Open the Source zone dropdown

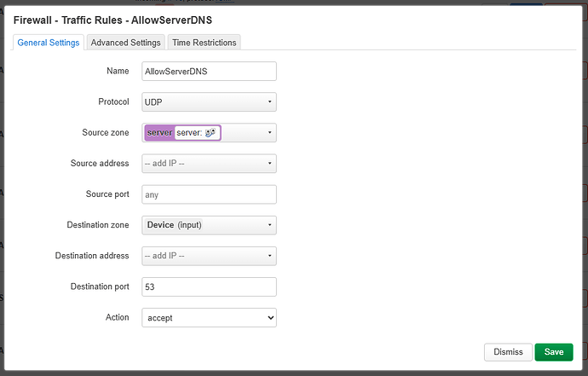tap(209, 133)
